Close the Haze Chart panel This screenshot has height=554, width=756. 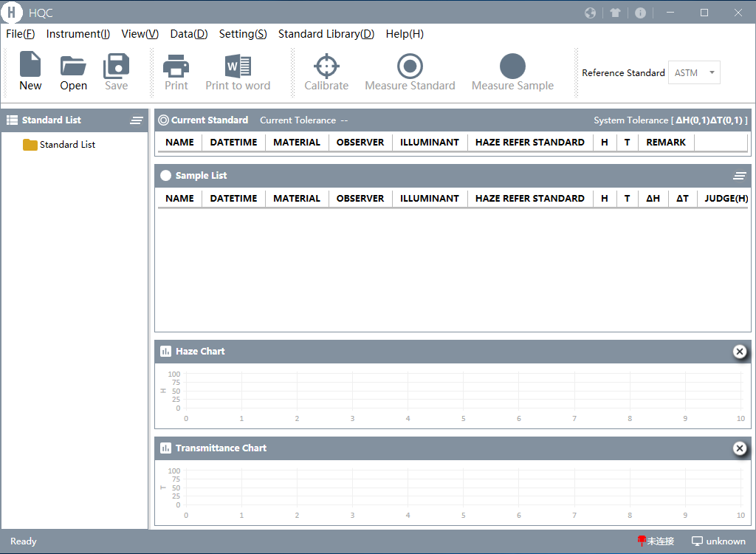740,352
